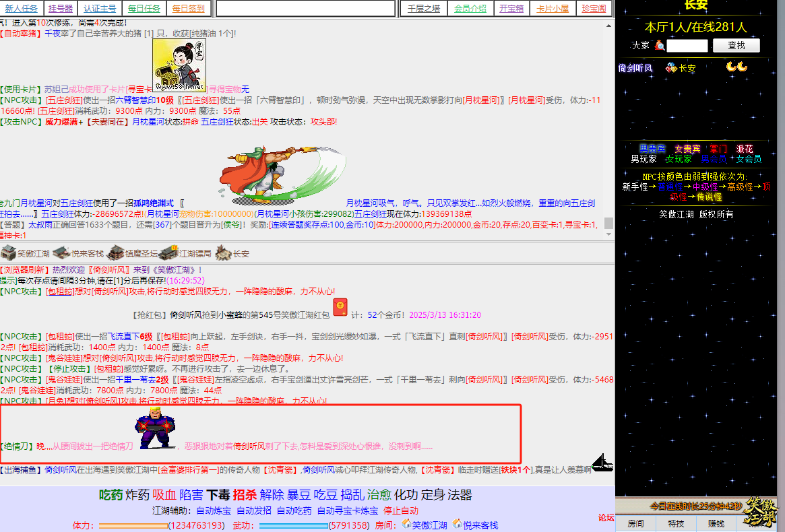785x532 pixels.
Task: Click the diamond gem icon beside 长安
Action: pyautogui.click(x=671, y=67)
